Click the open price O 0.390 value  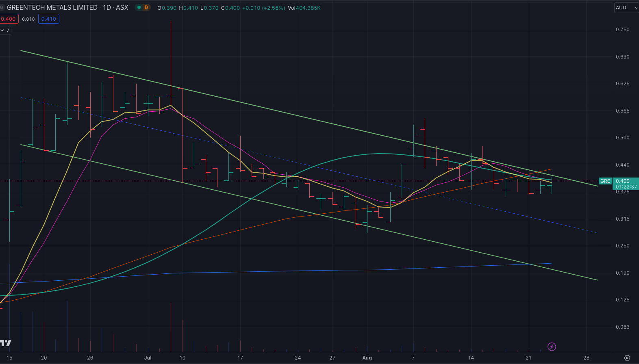(x=167, y=8)
